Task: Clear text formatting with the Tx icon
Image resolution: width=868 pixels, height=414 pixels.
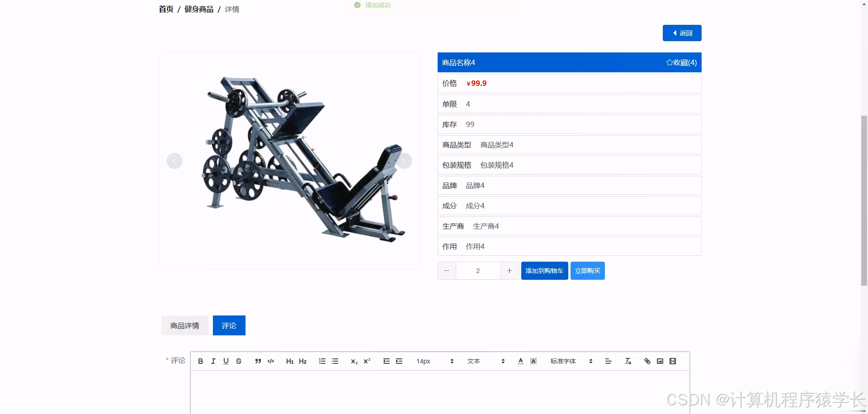Action: (628, 361)
